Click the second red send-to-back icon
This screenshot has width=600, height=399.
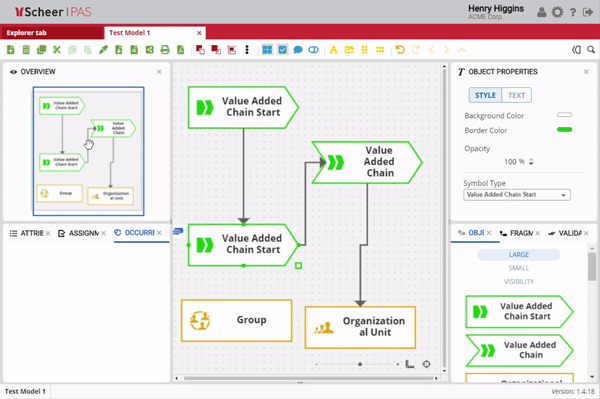[216, 50]
